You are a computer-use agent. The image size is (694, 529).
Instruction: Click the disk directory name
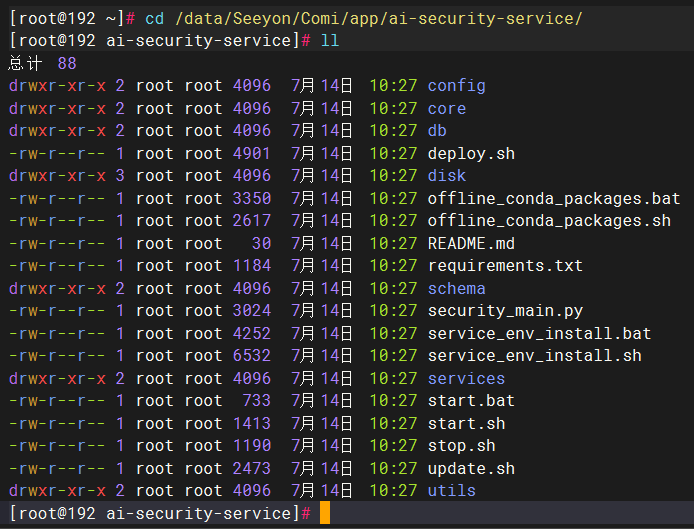coord(446,176)
